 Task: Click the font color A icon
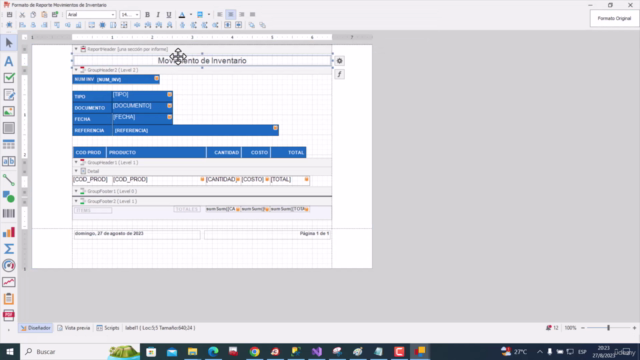click(x=182, y=15)
